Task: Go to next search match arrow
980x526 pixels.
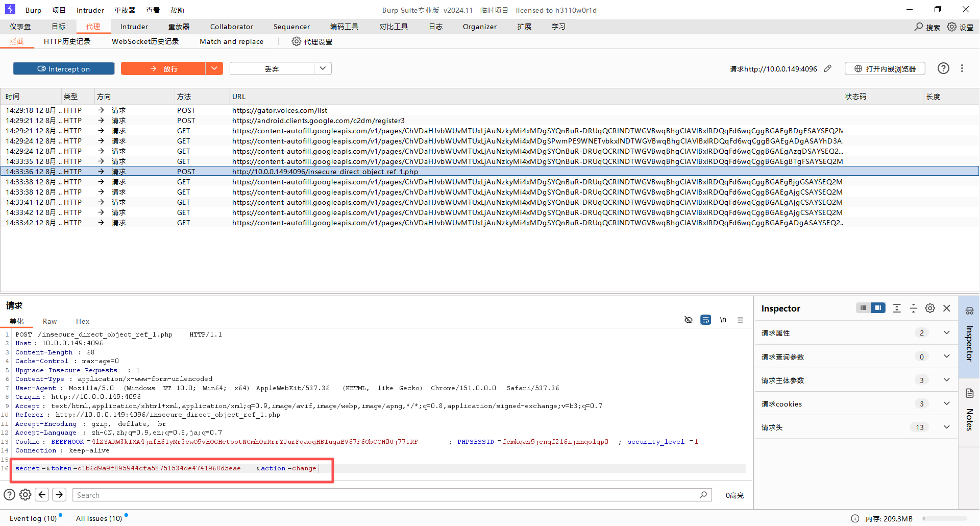Action: click(59, 494)
